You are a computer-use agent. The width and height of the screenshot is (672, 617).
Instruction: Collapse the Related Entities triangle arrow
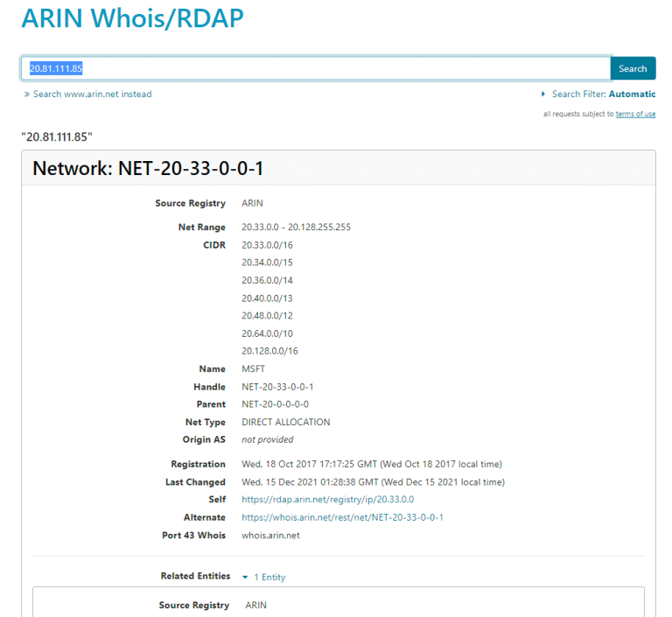244,577
